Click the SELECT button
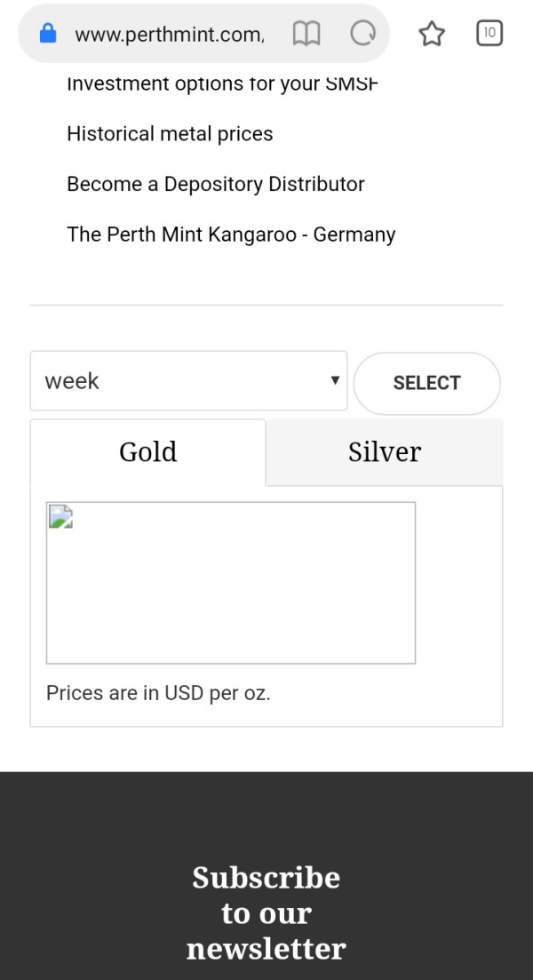 [x=426, y=383]
